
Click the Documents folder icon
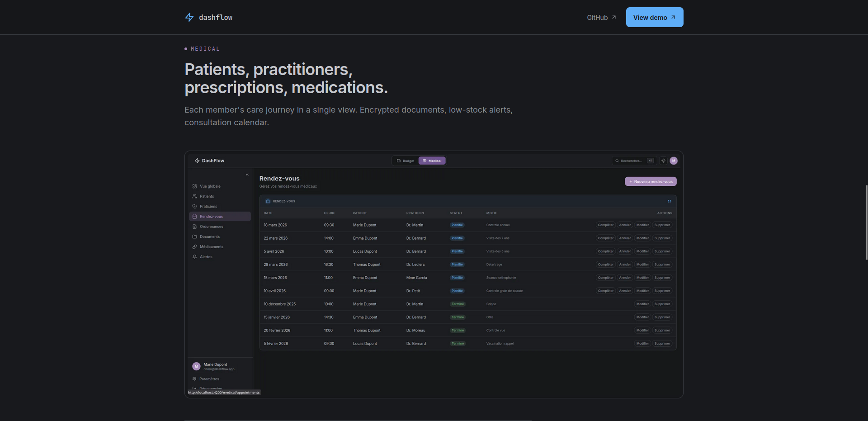pyautogui.click(x=194, y=237)
